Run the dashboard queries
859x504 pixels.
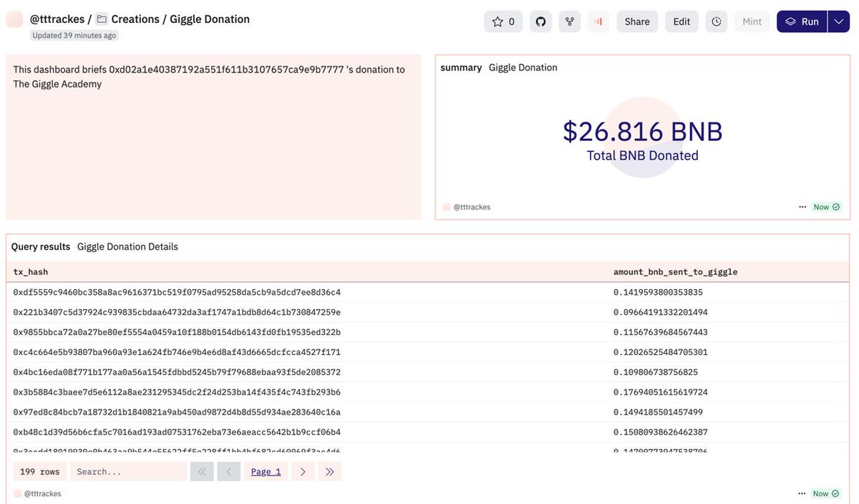click(x=802, y=21)
